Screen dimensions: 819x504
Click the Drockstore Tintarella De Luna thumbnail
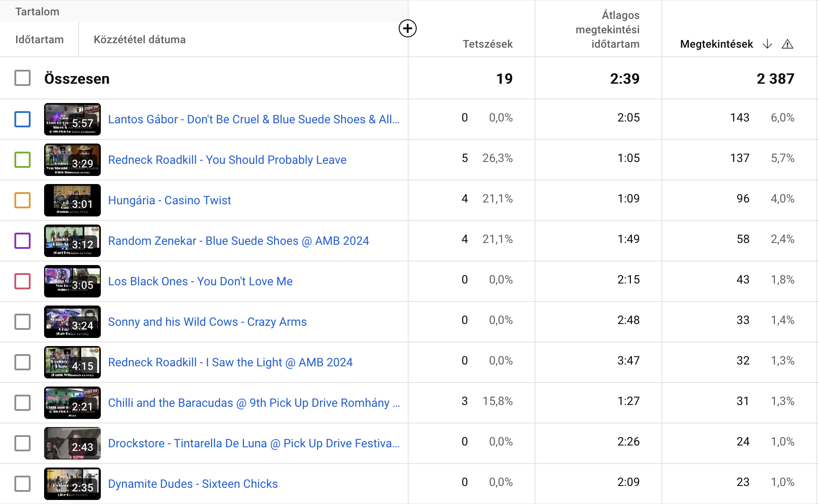pos(72,443)
